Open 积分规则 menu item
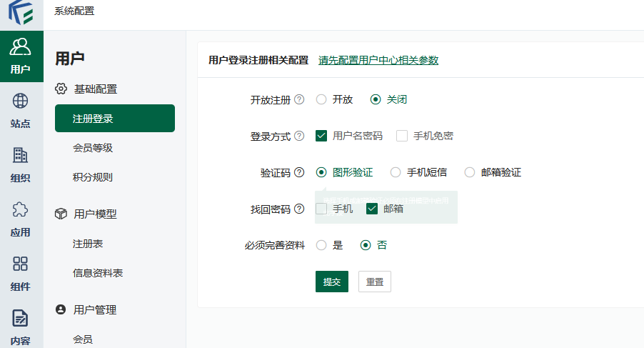644x348 pixels. pos(93,177)
